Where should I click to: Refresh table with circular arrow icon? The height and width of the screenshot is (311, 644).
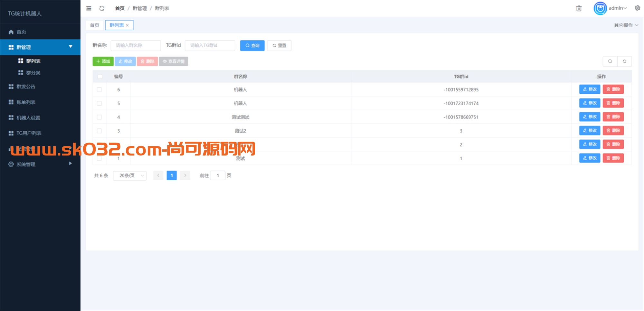click(x=624, y=61)
